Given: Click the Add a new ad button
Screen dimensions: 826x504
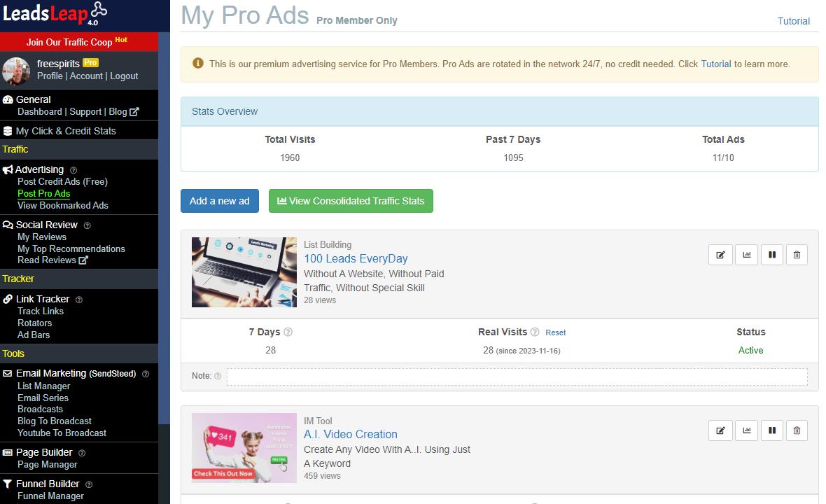Looking at the screenshot, I should click(219, 201).
